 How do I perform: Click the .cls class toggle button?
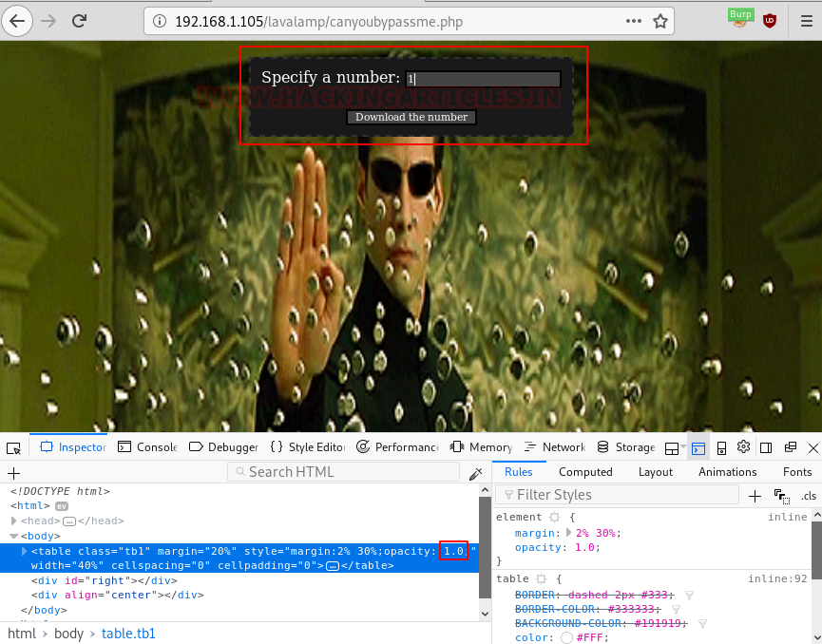(809, 496)
